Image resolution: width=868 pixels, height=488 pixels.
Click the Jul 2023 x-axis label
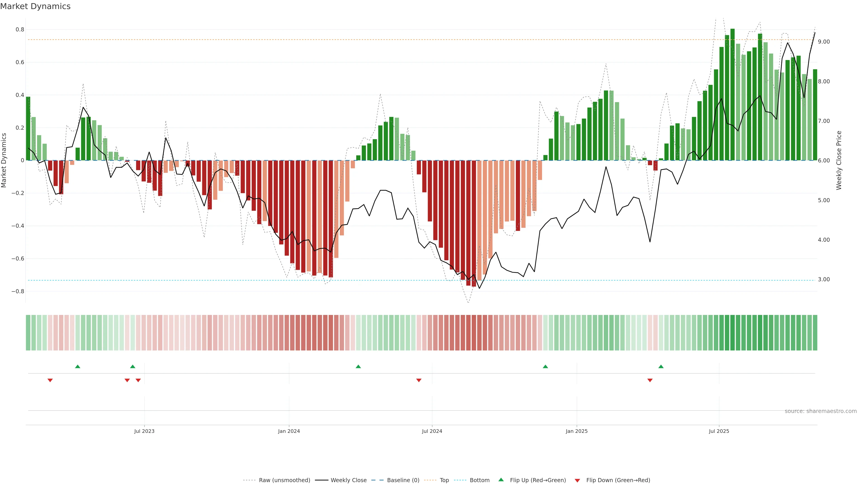[144, 431]
